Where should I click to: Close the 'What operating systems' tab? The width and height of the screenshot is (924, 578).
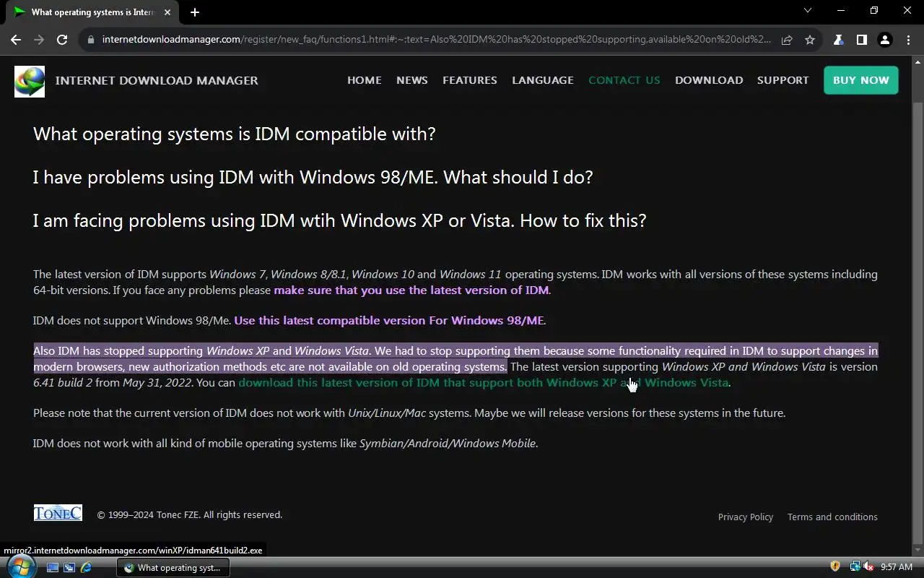167,12
